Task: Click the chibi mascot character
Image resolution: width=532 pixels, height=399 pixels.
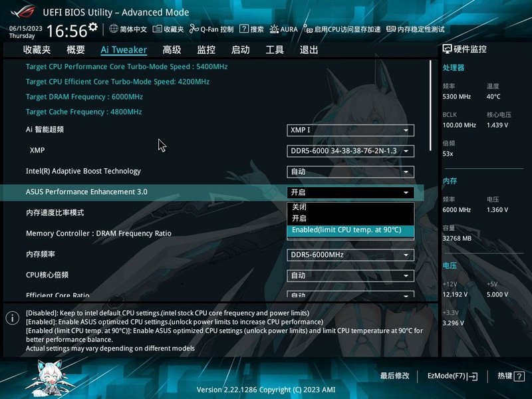Action: click(51, 378)
